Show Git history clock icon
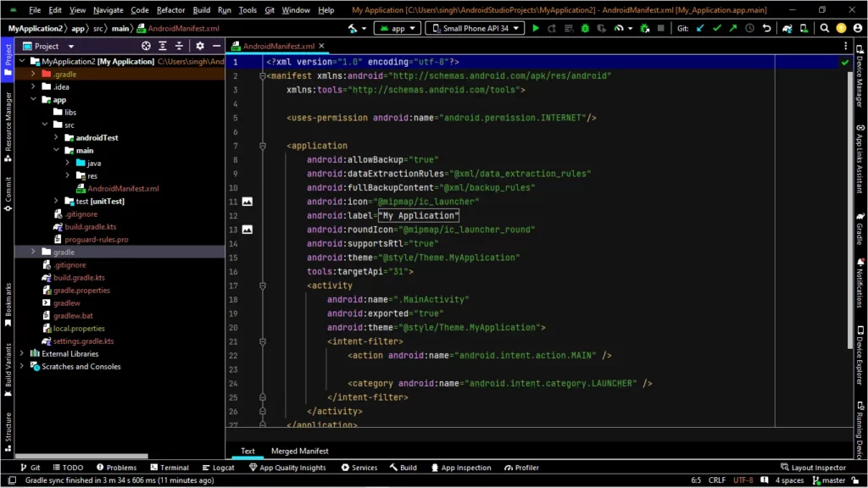Image resolution: width=868 pixels, height=488 pixels. tap(749, 28)
